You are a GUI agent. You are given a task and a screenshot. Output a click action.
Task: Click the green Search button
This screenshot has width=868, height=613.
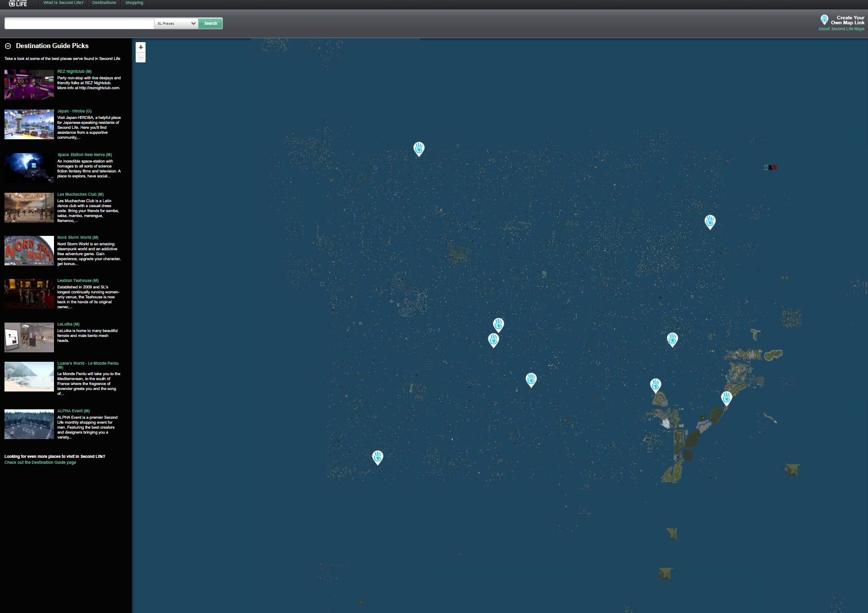click(210, 23)
